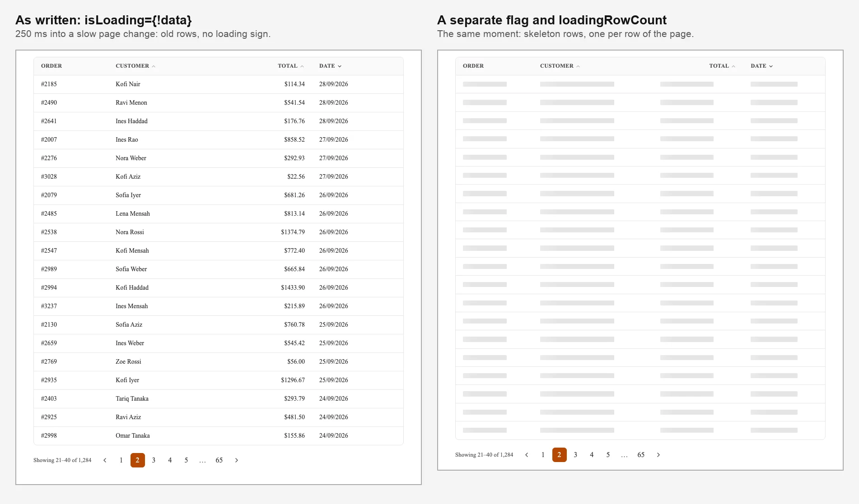The image size is (859, 504).
Task: Open page 4 in right table pagination
Action: pyautogui.click(x=592, y=455)
